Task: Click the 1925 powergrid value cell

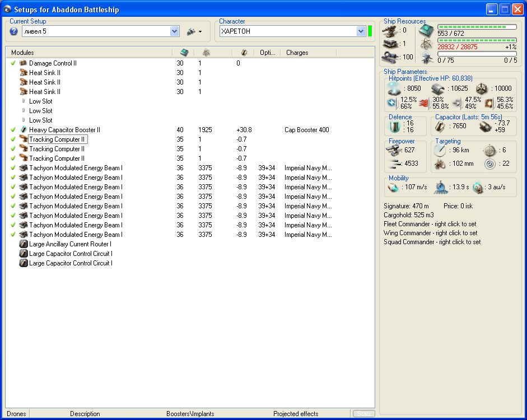Action: (205, 130)
